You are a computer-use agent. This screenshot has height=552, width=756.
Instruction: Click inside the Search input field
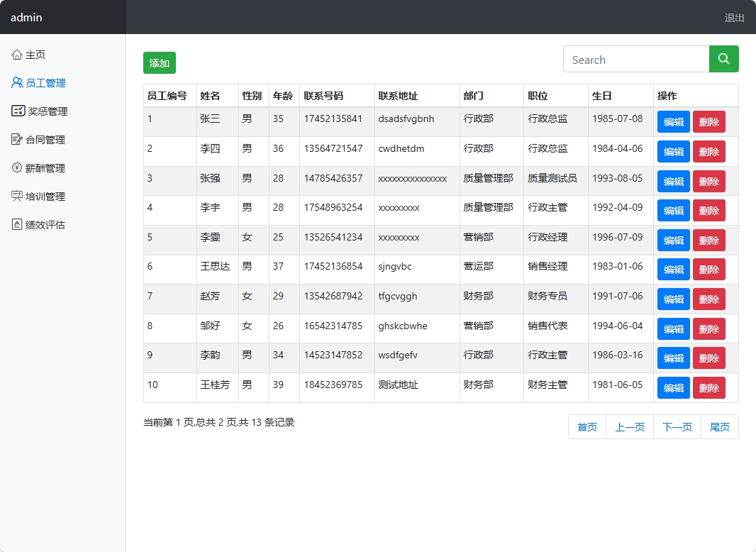[631, 60]
